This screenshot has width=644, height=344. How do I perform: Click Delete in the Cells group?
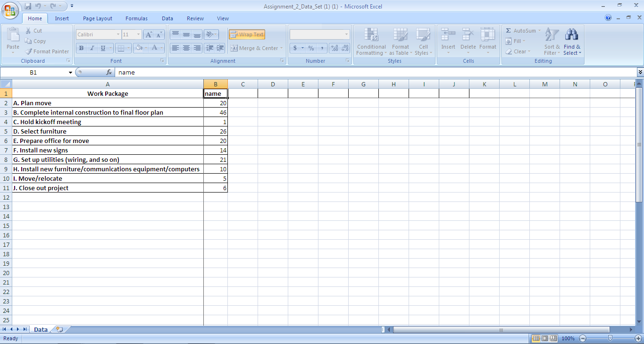click(x=468, y=42)
